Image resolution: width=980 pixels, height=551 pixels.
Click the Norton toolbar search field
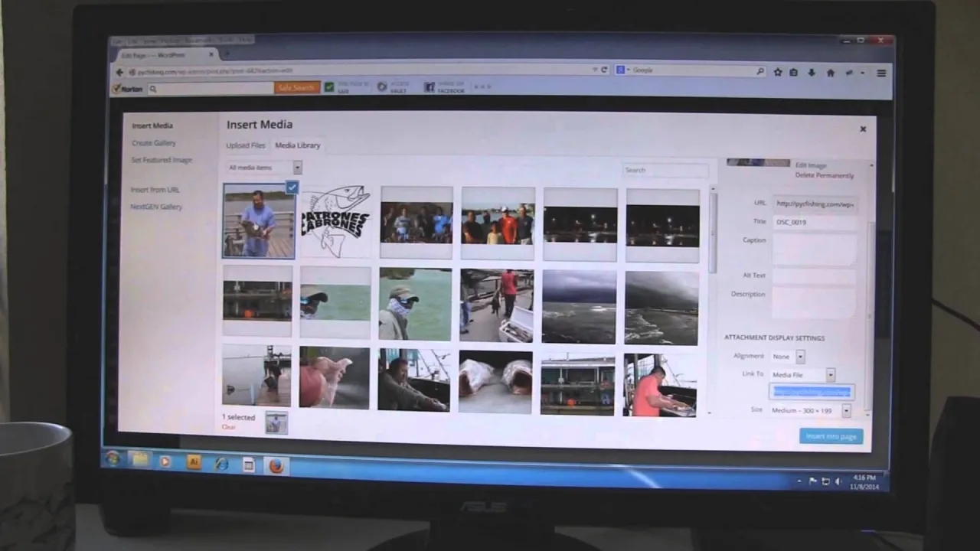(x=211, y=89)
